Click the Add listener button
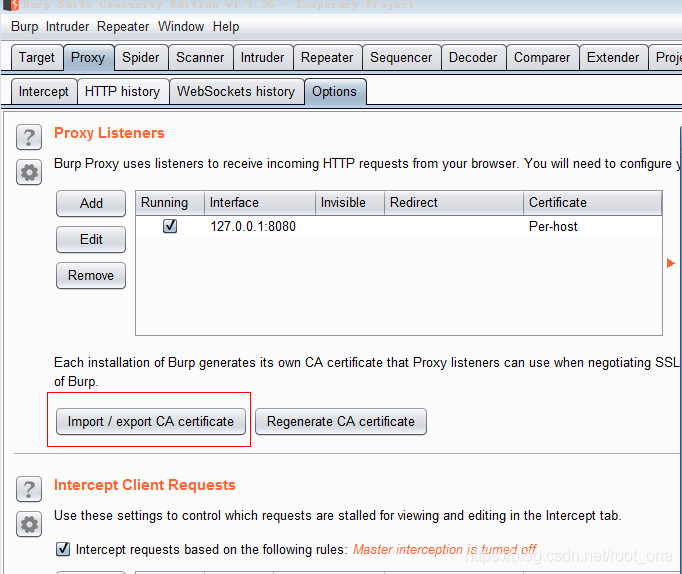 tap(91, 204)
